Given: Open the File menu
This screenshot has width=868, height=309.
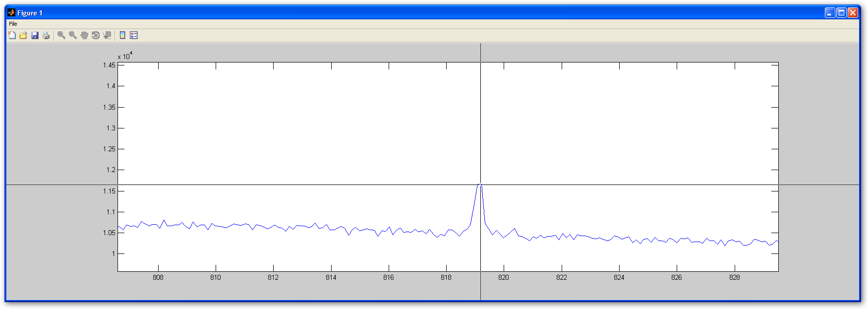Looking at the screenshot, I should point(13,24).
